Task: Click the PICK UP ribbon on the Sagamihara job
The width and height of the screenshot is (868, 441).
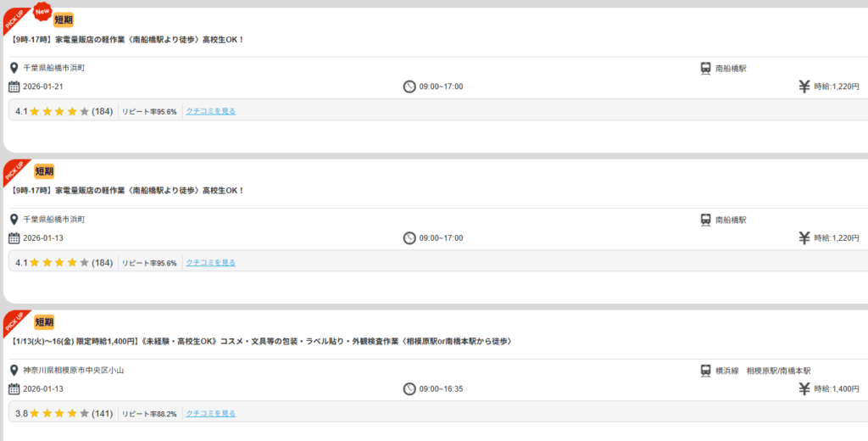Action: click(x=15, y=322)
